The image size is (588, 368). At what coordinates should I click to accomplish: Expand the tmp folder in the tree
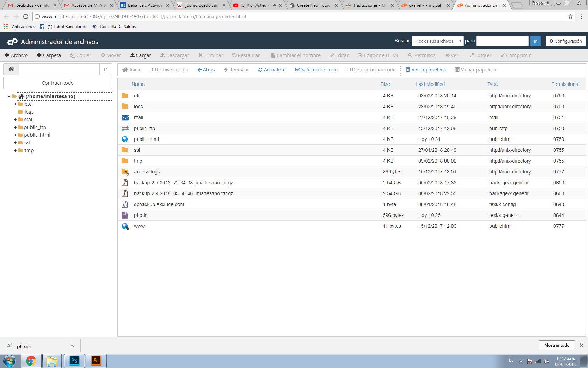15,150
